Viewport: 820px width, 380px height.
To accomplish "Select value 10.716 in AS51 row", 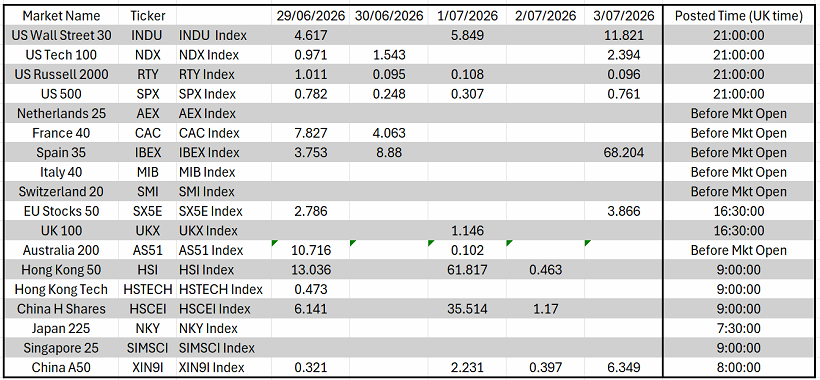I will tap(311, 250).
